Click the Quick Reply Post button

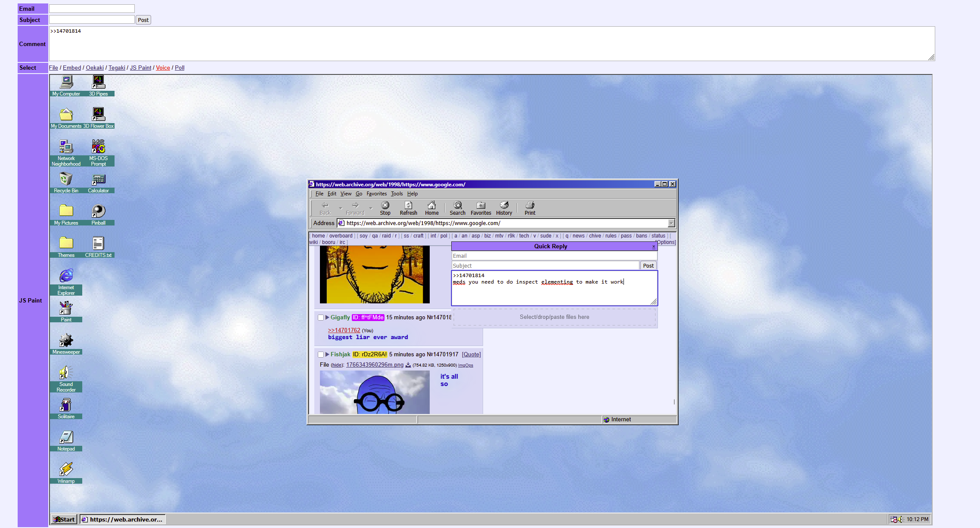tap(648, 266)
